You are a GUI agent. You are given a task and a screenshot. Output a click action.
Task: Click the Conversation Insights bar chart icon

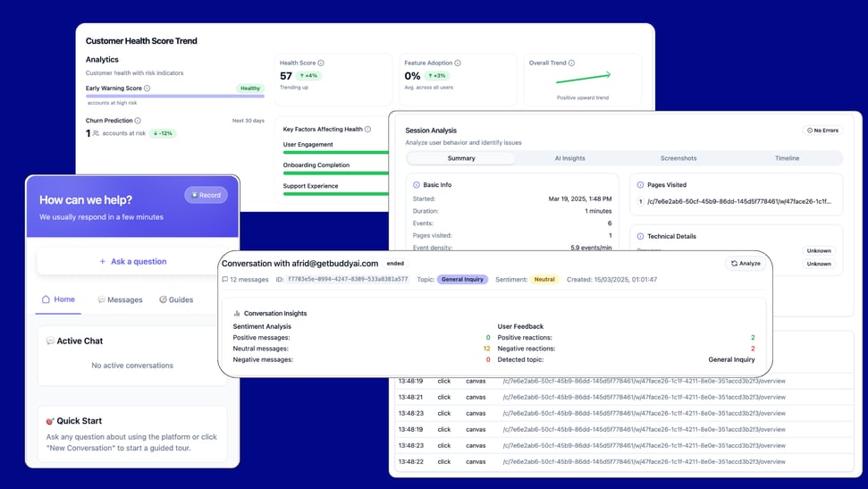coord(237,314)
